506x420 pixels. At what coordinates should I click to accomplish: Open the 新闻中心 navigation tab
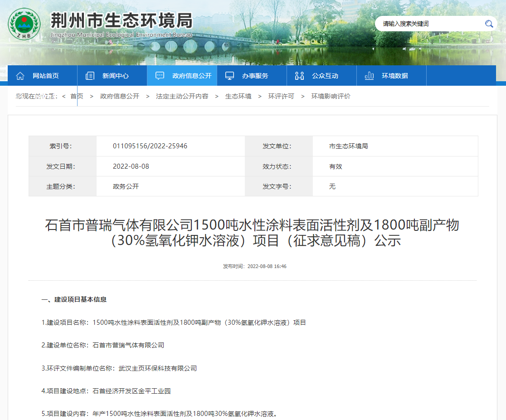point(115,76)
